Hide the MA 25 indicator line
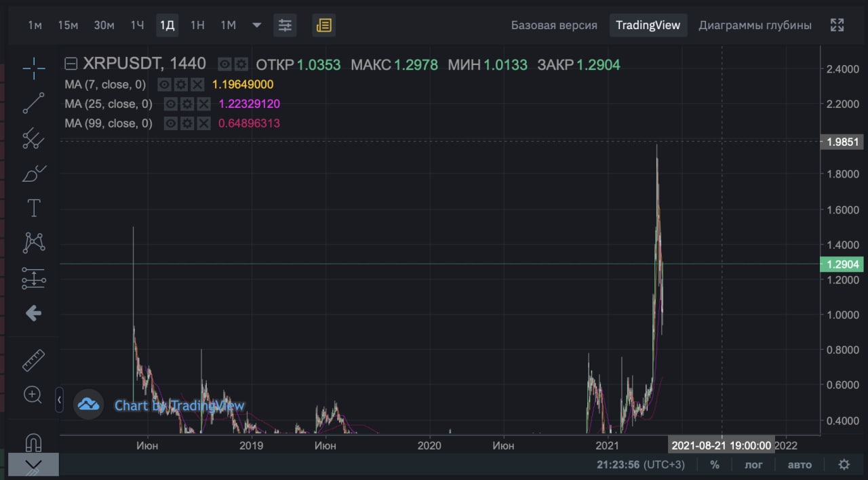The height and width of the screenshot is (480, 868). pyautogui.click(x=170, y=104)
